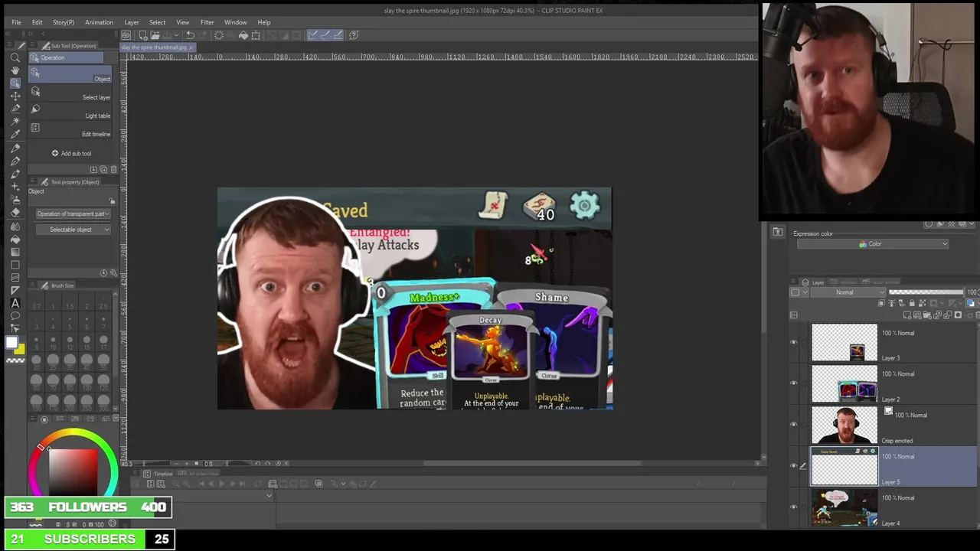Image resolution: width=980 pixels, height=551 pixels.
Task: Open the Edit menu
Action: [x=37, y=22]
